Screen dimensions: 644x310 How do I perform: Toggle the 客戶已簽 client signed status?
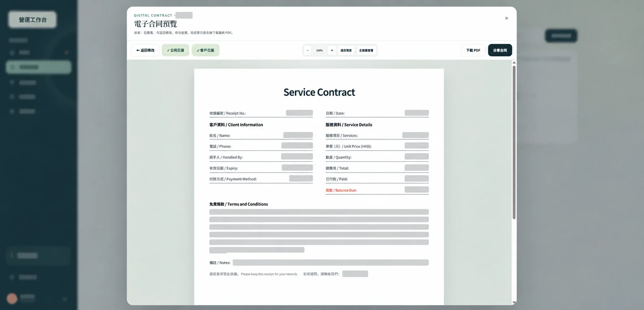[206, 50]
